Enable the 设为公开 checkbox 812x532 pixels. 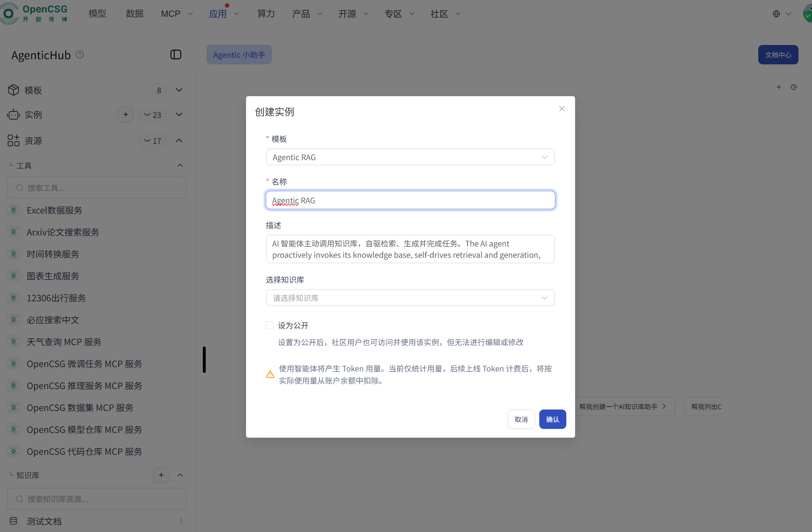click(x=269, y=325)
